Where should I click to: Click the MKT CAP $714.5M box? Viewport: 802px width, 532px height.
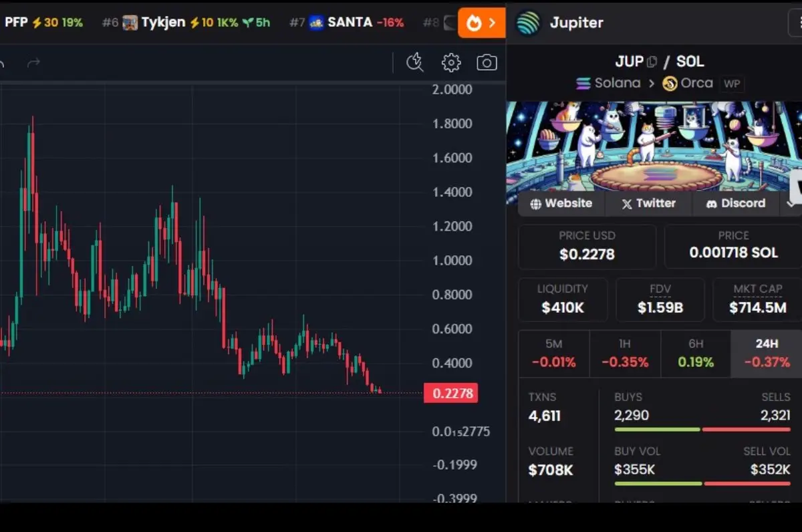tap(757, 299)
